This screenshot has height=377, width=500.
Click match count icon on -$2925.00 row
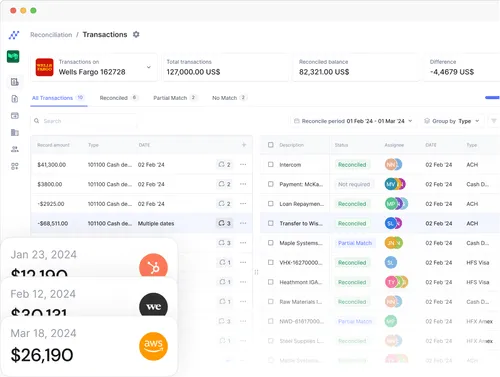click(x=224, y=204)
